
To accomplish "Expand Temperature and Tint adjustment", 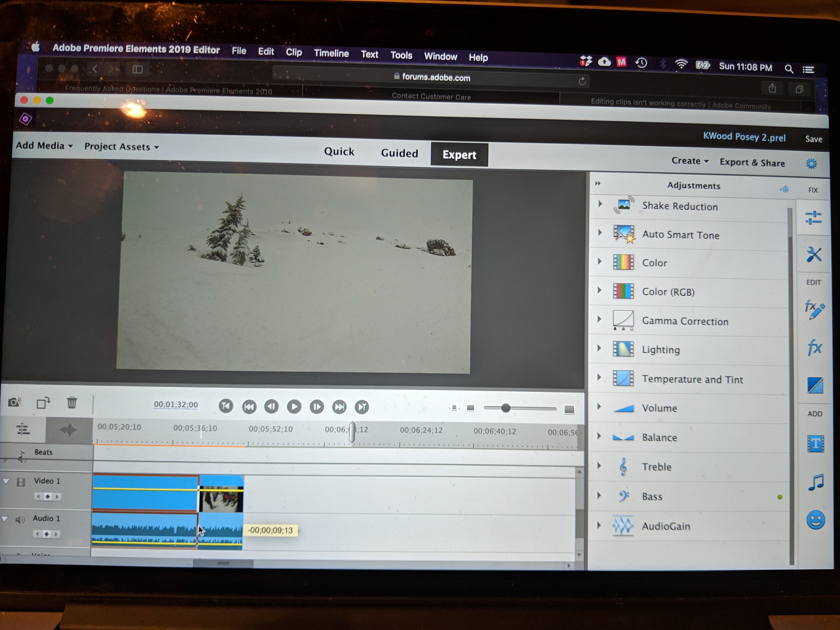I will point(599,377).
